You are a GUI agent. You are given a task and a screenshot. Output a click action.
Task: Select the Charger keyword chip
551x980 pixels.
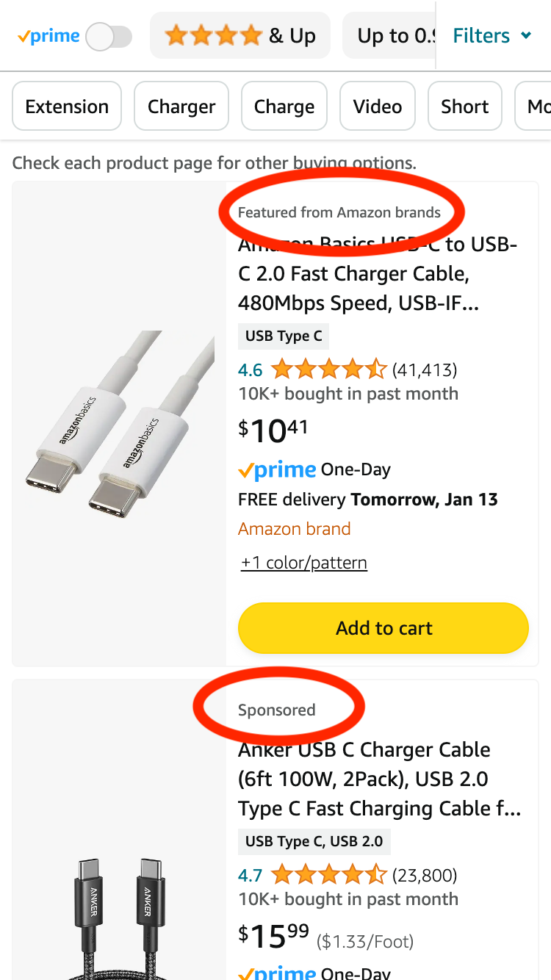tap(181, 106)
